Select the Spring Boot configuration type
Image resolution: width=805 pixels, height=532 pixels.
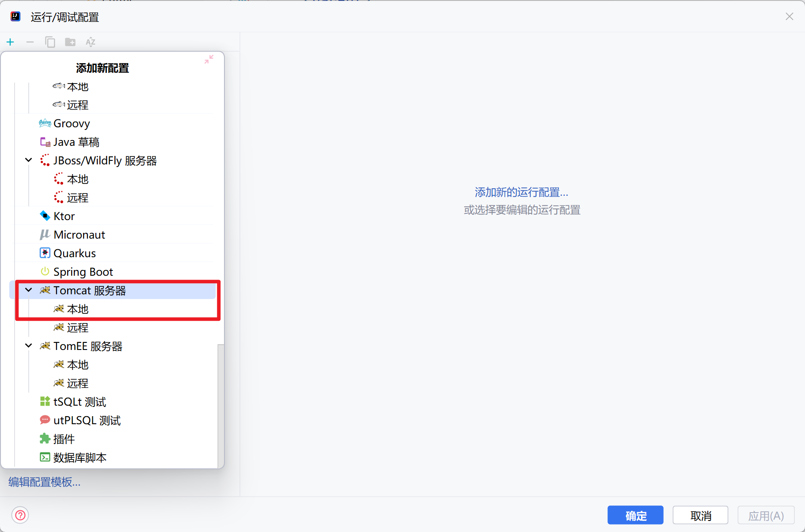pos(83,272)
